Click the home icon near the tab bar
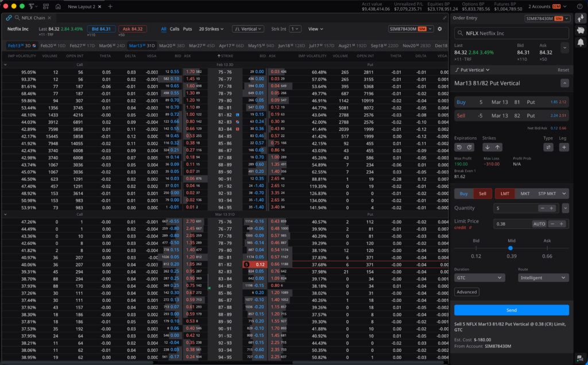The image size is (588, 365). (58, 6)
